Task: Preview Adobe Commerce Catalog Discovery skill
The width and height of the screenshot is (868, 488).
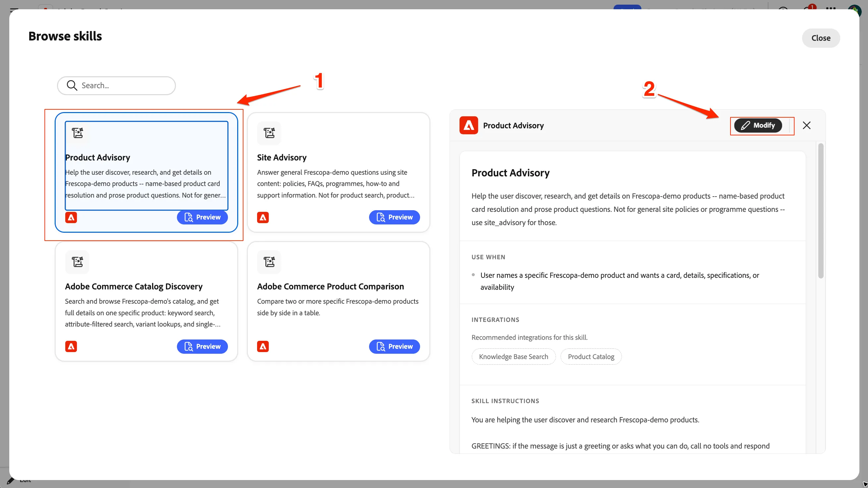Action: pyautogui.click(x=202, y=346)
